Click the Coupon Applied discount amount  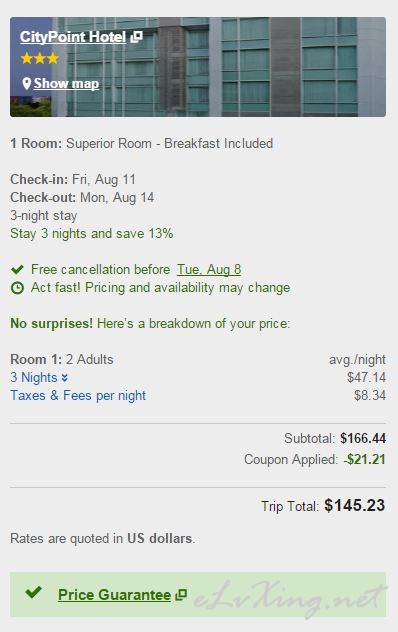(x=365, y=459)
